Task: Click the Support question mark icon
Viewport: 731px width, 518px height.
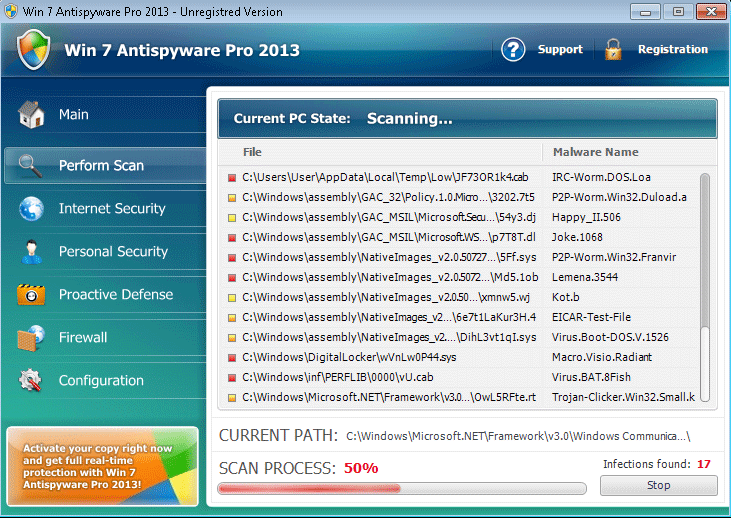Action: point(513,49)
